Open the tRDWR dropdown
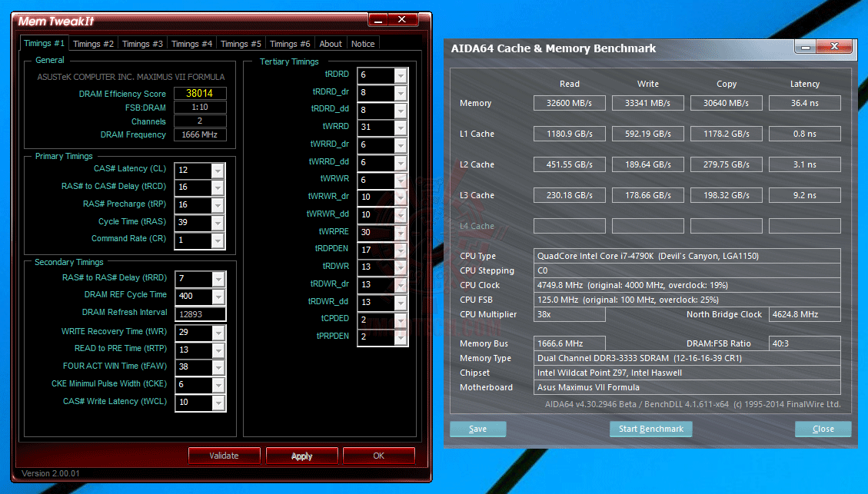The image size is (868, 494). (401, 268)
